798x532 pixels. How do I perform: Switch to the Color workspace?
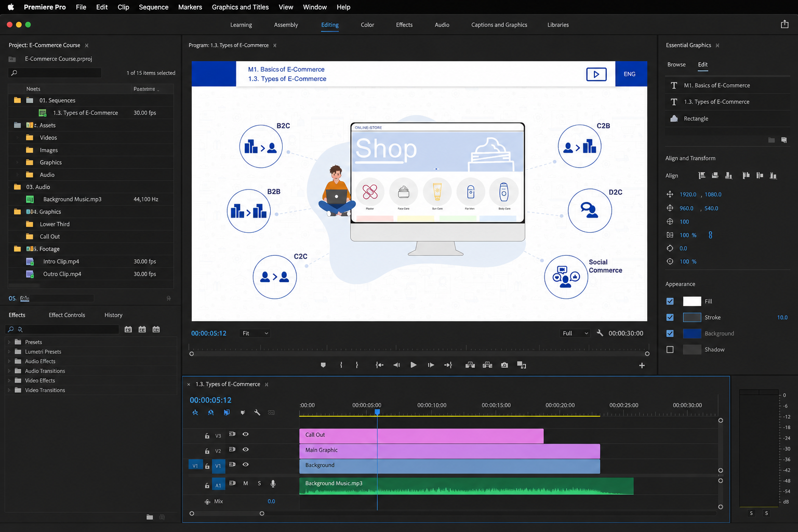[x=367, y=25]
